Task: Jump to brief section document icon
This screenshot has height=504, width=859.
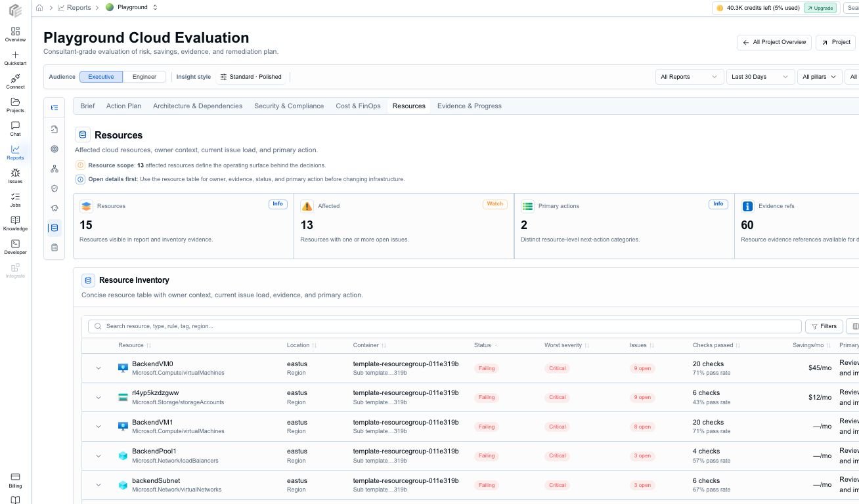Action: point(55,129)
